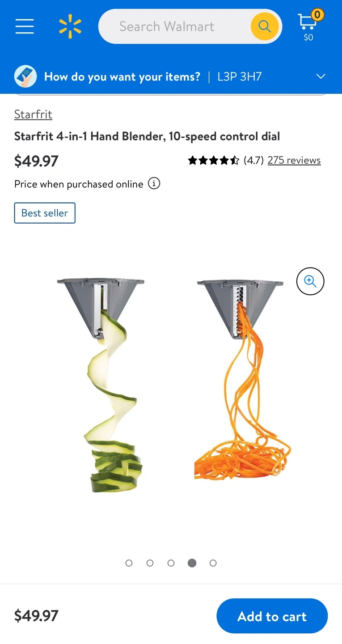Expand 'How do you want your items?'
Image resolution: width=342 pixels, height=644 pixels.
coord(122,76)
